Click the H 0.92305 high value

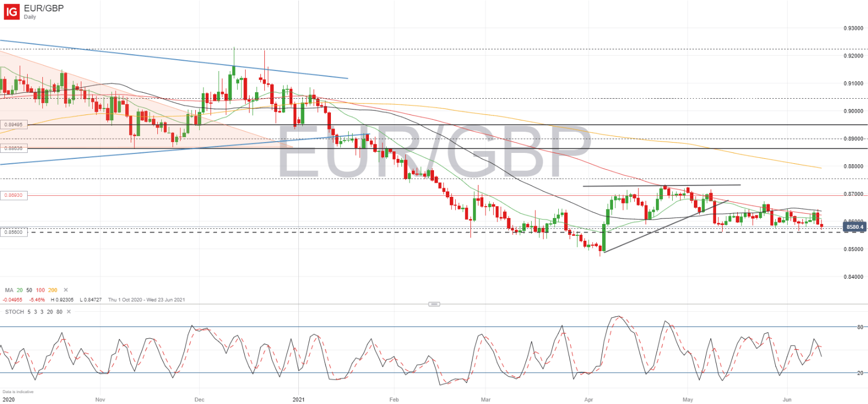(x=62, y=300)
